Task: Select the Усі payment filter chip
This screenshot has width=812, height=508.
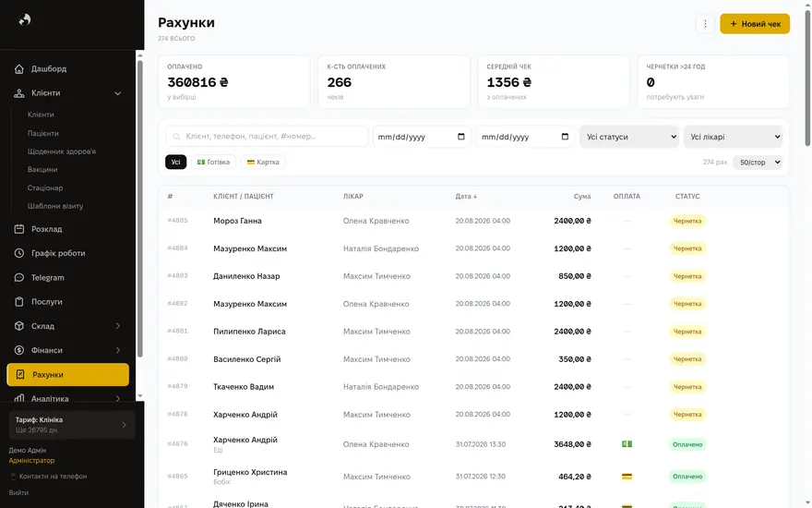Action: pyautogui.click(x=175, y=163)
